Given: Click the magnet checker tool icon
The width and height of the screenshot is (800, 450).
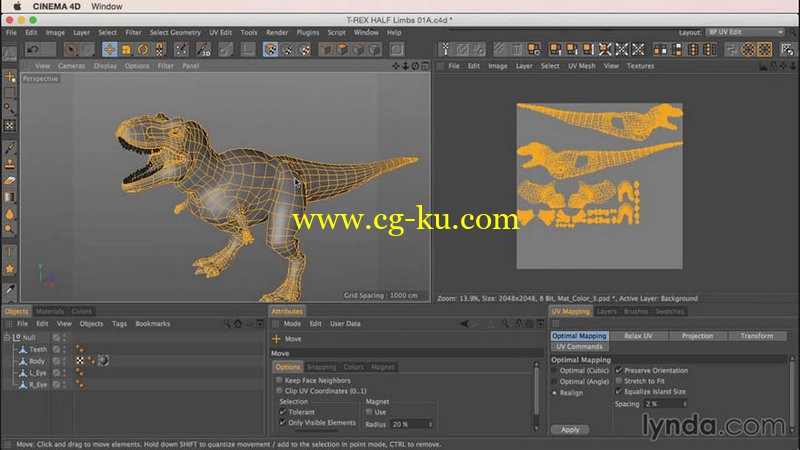Looking at the screenshot, I should tap(160, 49).
